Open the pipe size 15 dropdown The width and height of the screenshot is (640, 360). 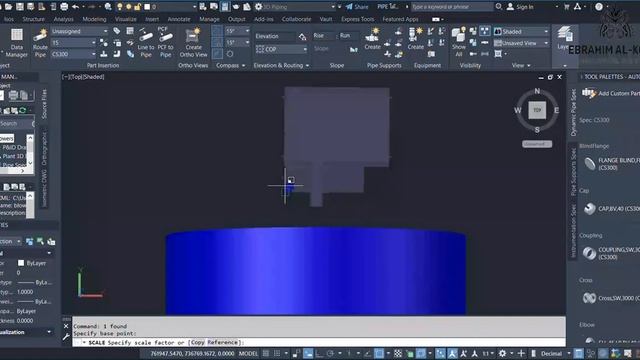tap(73, 42)
